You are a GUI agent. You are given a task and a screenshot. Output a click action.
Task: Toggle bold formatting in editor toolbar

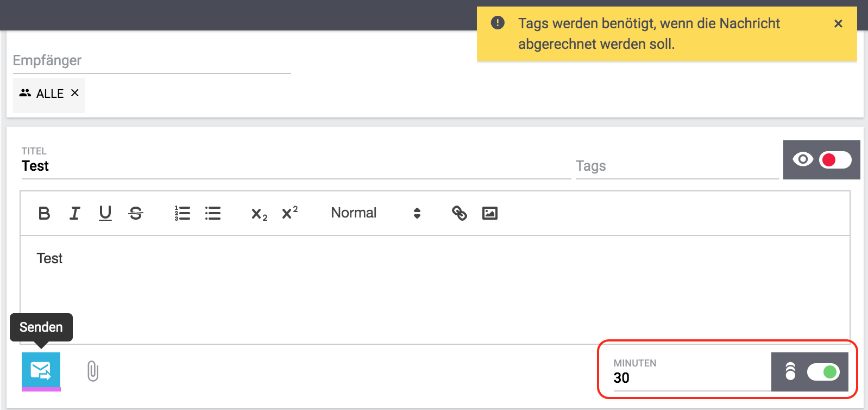(x=45, y=213)
